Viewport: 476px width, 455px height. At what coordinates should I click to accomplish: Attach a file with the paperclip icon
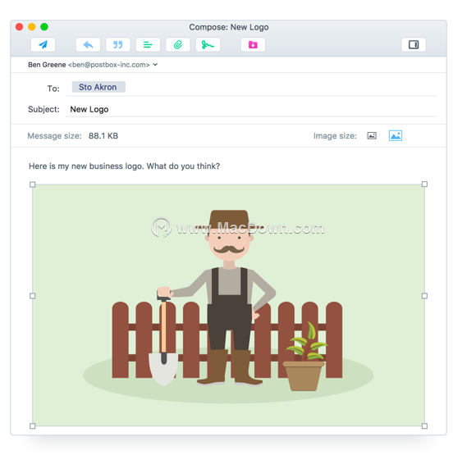178,45
